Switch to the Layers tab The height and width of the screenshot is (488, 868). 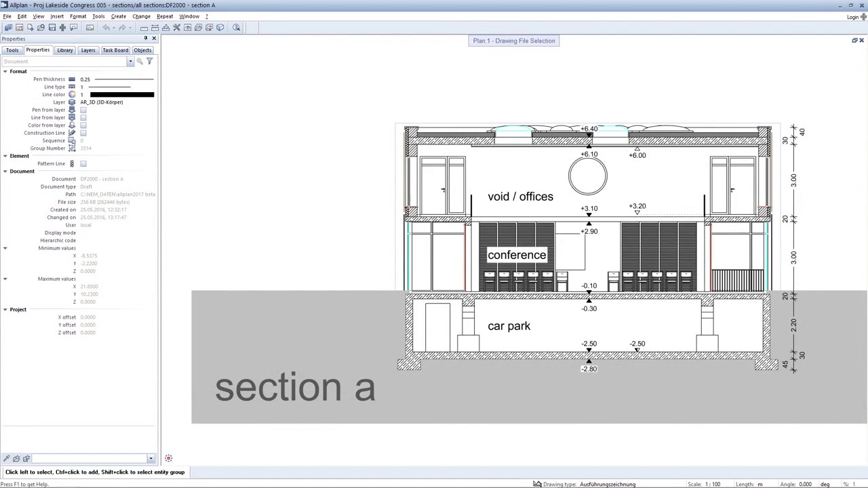[88, 50]
